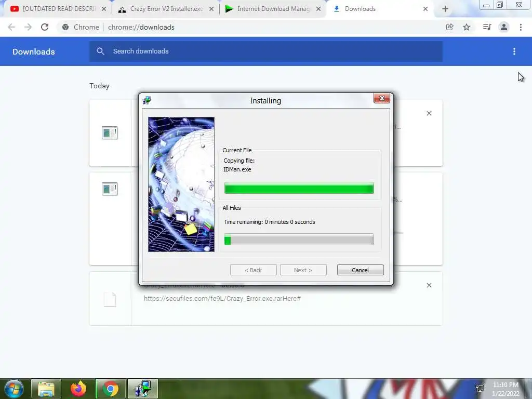This screenshot has height=399, width=532.
Task: Open the secufiles.com Crazy_Error download link
Action: 222,299
